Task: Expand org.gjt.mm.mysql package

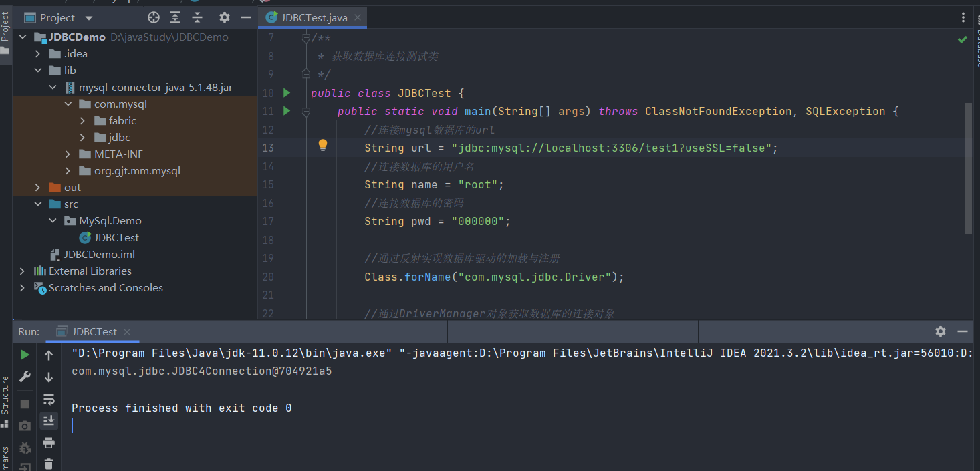Action: click(x=68, y=171)
